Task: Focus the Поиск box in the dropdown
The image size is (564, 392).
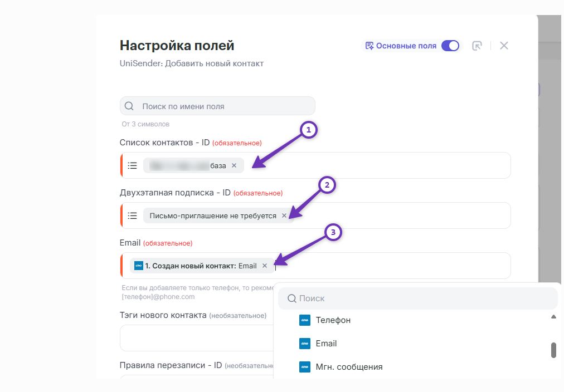Action: tap(417, 298)
